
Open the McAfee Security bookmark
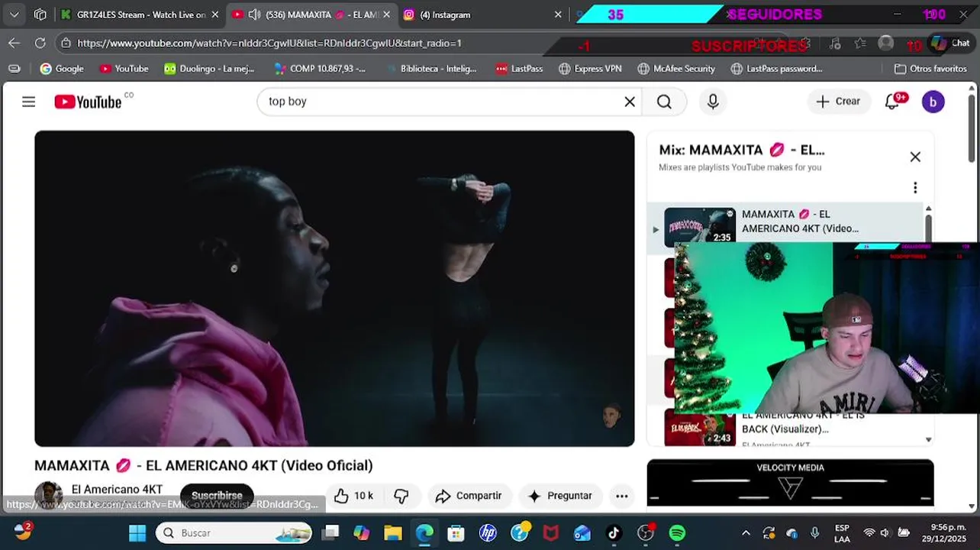(676, 69)
